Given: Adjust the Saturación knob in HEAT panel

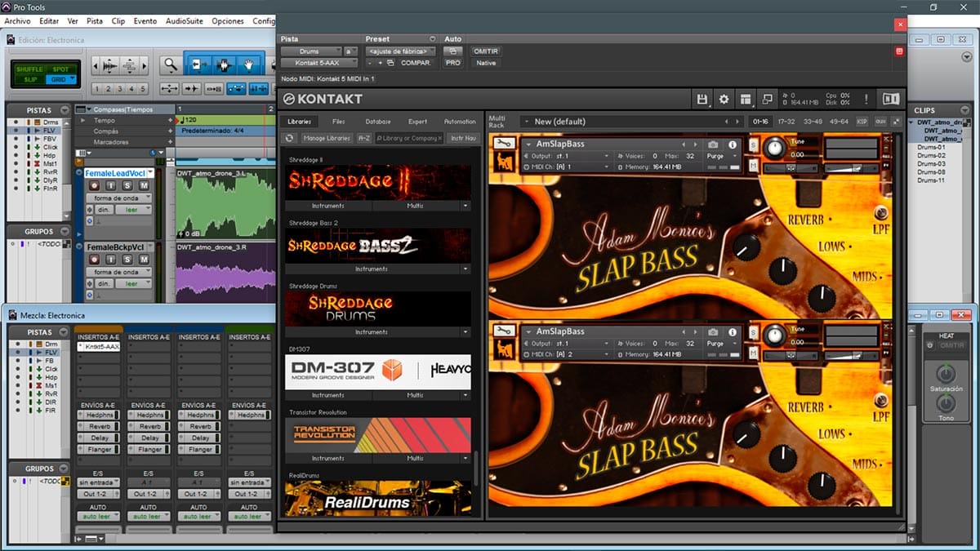Looking at the screenshot, I should [945, 374].
